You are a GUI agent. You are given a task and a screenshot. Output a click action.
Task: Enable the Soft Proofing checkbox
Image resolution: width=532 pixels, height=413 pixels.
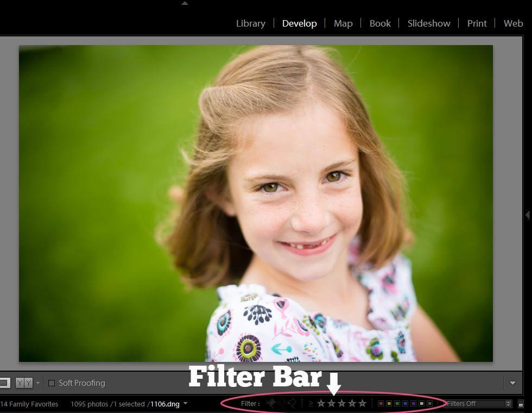tap(52, 383)
